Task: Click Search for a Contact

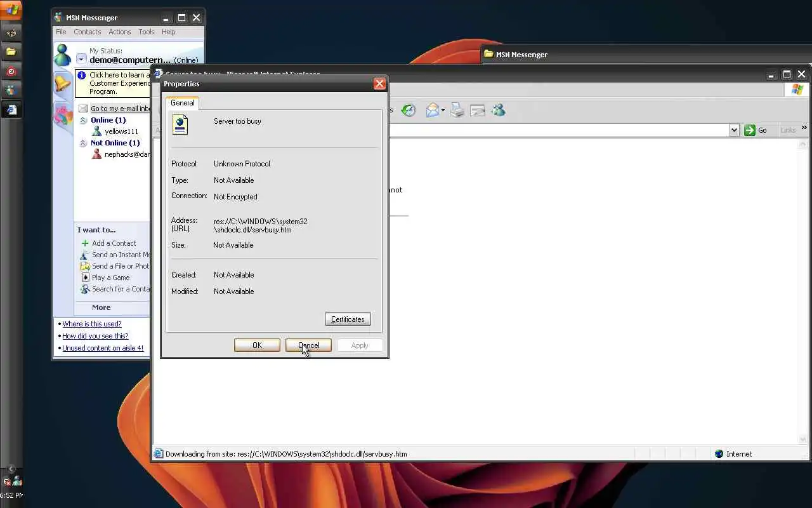Action: tap(121, 289)
